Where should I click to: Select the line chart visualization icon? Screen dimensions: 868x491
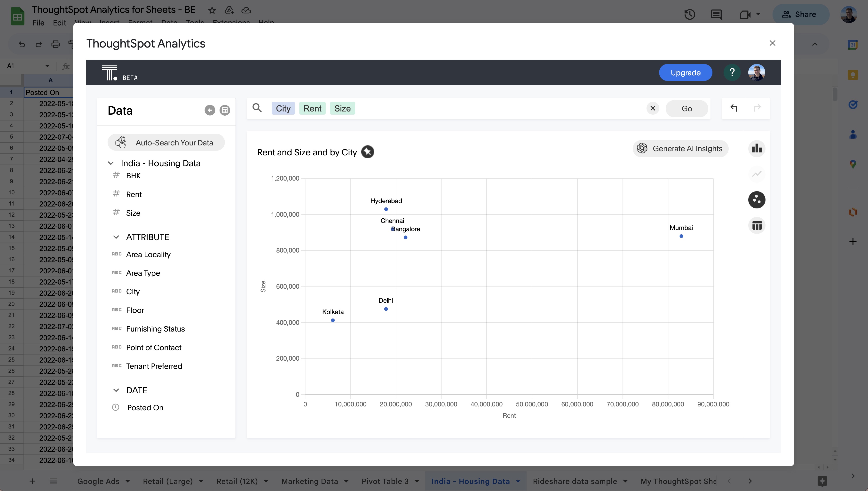[x=757, y=174]
